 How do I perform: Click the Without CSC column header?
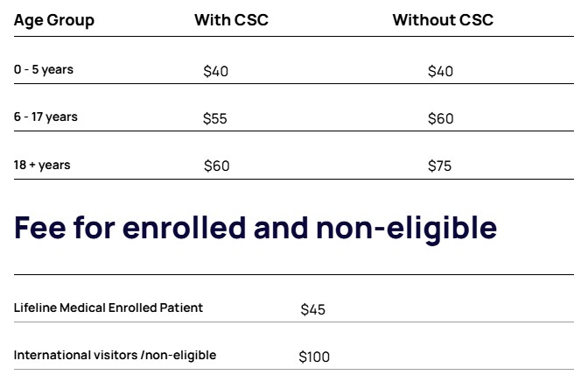click(443, 19)
